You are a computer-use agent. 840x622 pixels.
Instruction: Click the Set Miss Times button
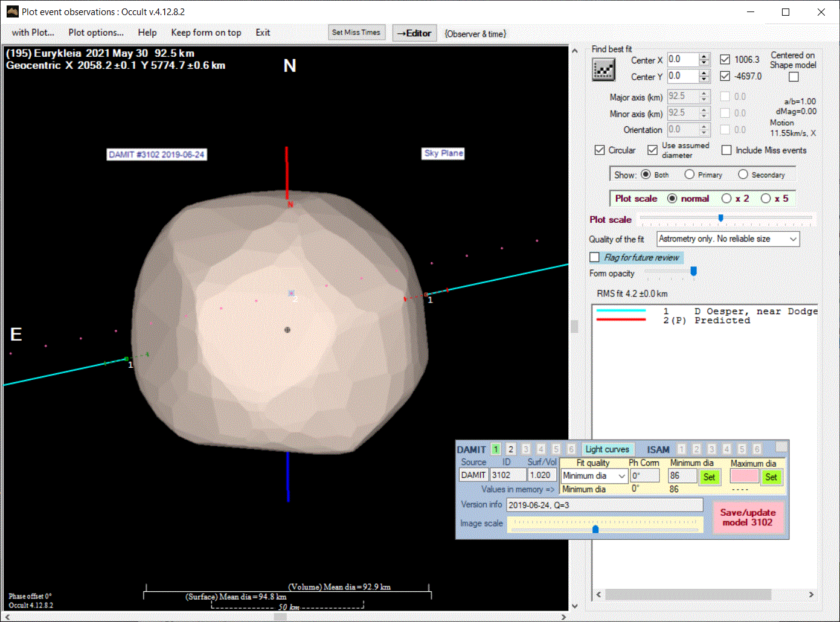[356, 33]
